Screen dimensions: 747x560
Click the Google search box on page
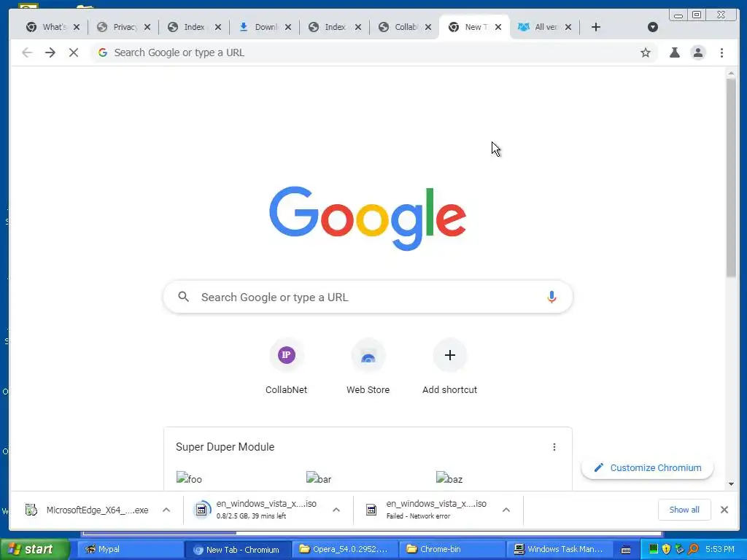tap(368, 297)
